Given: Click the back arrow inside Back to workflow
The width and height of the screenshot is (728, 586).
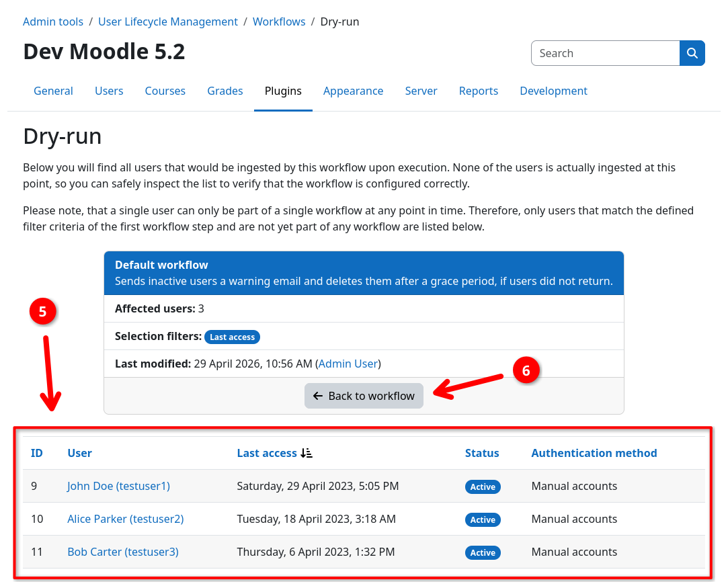Looking at the screenshot, I should click(x=317, y=396).
